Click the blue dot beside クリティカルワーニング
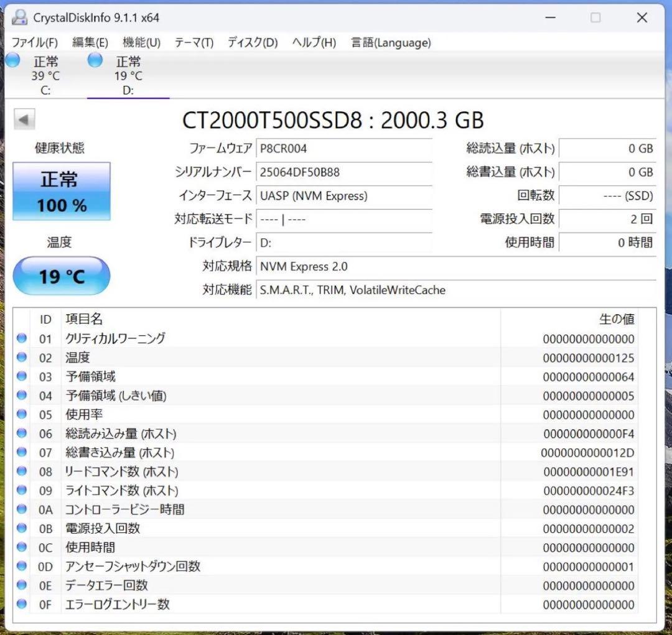Screen dimensions: 672x635 click(23, 338)
